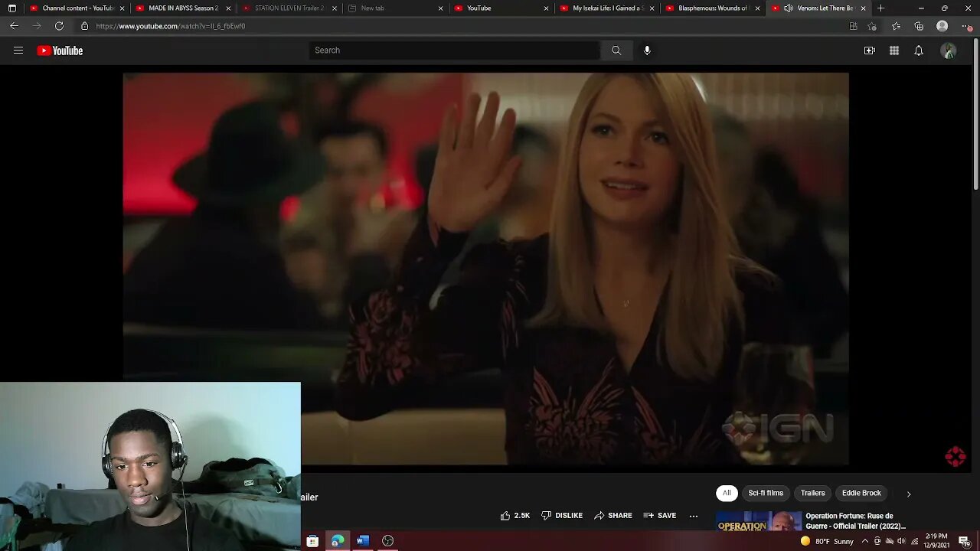The width and height of the screenshot is (980, 551).
Task: Open Microsoft Edge from the taskbar
Action: 338,541
